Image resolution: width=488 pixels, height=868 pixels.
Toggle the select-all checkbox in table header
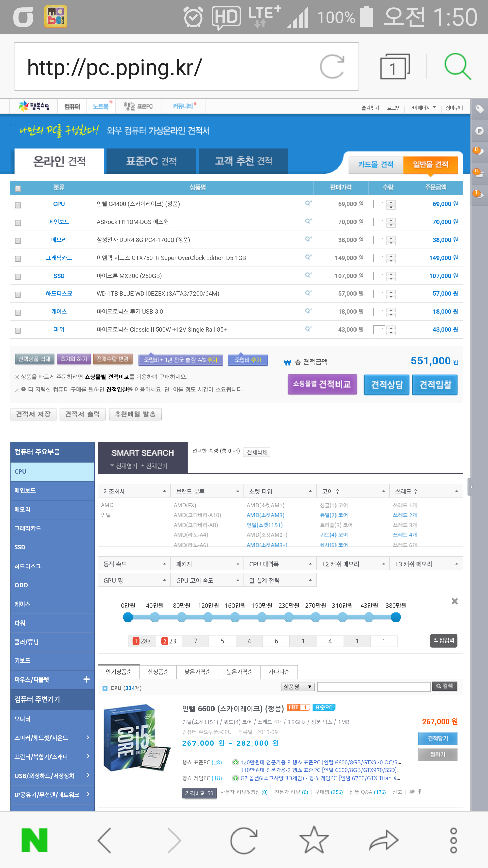coord(18,189)
